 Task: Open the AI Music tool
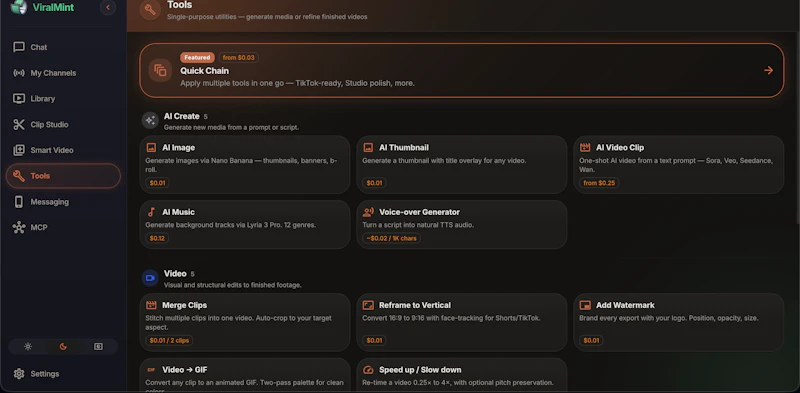point(245,225)
